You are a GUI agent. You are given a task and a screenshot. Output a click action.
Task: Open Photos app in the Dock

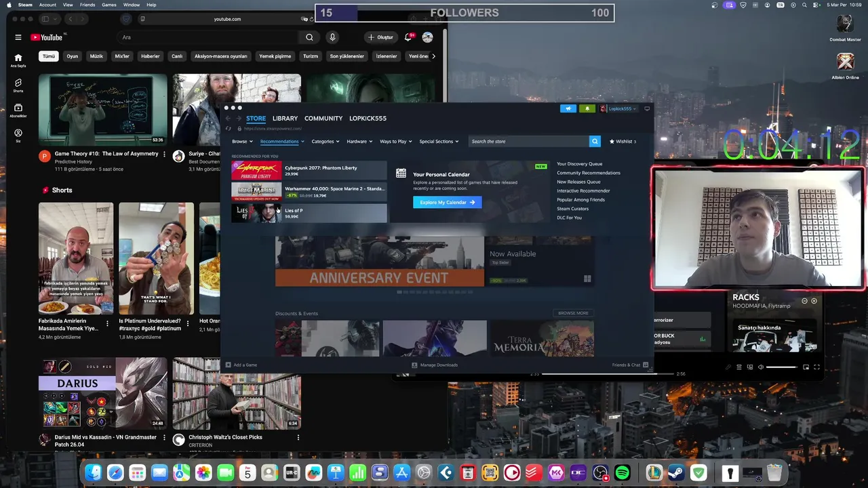pyautogui.click(x=203, y=472)
